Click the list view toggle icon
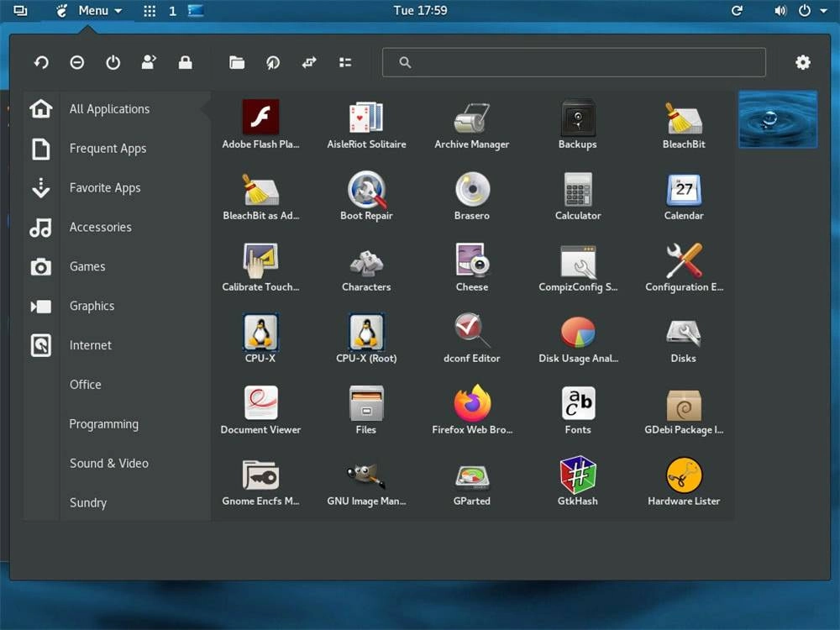Viewport: 840px width, 630px height. (345, 63)
